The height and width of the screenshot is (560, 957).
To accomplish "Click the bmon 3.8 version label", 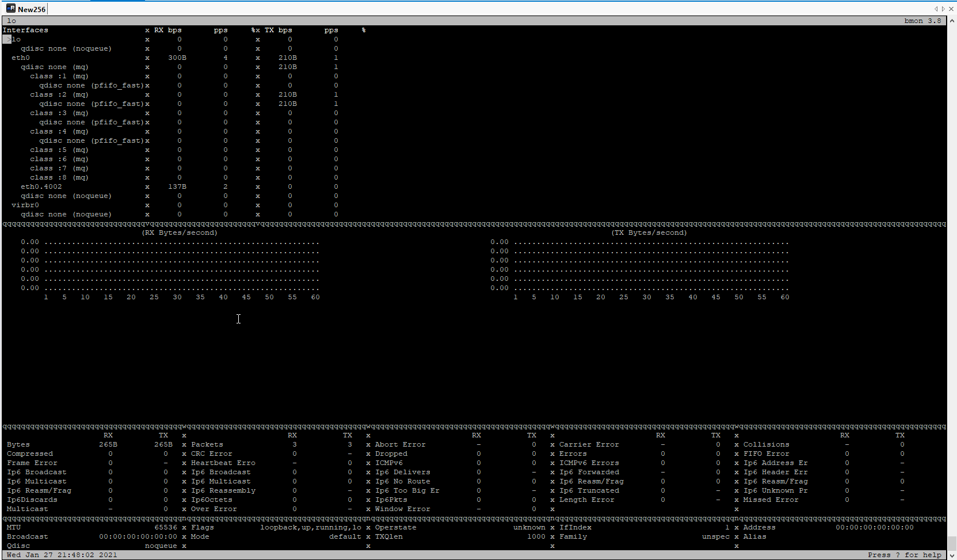I will point(923,21).
